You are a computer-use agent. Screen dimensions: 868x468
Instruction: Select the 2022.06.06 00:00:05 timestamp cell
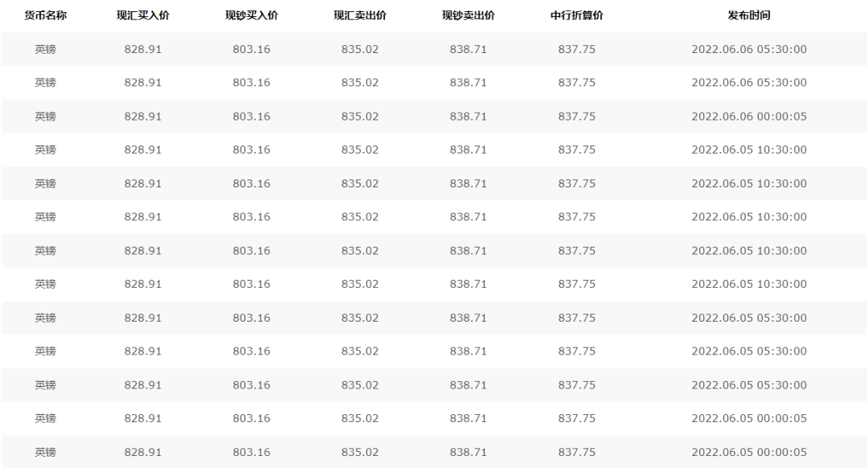tap(749, 117)
